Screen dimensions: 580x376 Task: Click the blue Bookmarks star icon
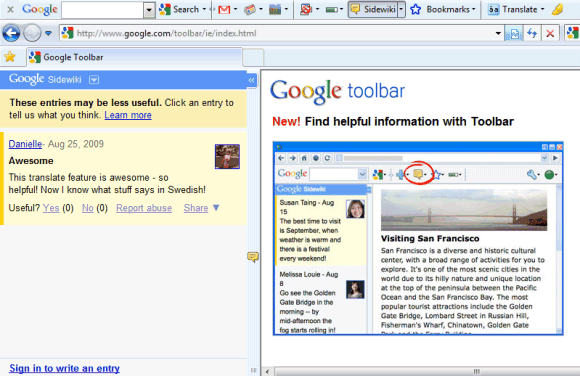pyautogui.click(x=416, y=10)
